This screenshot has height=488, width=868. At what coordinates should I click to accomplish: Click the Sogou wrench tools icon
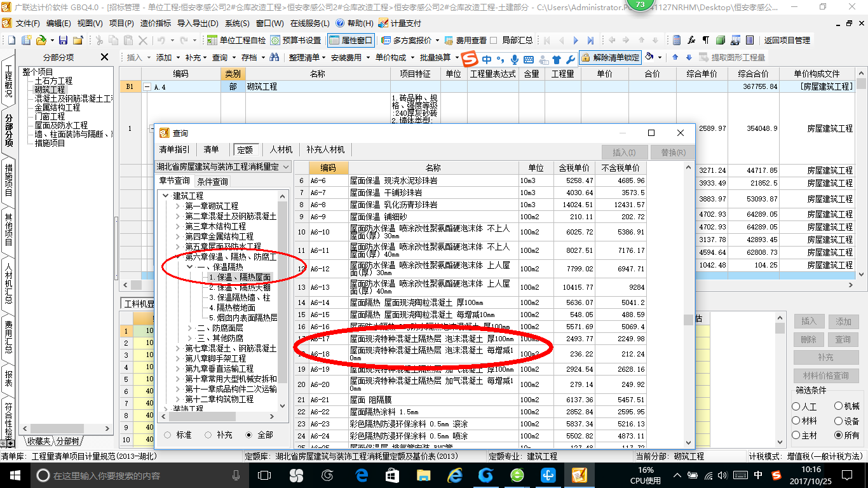click(x=570, y=60)
